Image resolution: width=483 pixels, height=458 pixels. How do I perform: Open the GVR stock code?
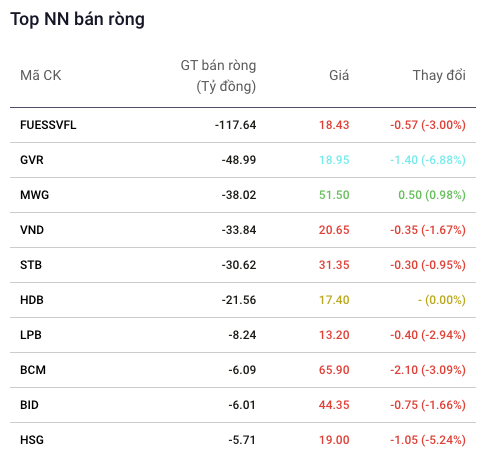(32, 160)
